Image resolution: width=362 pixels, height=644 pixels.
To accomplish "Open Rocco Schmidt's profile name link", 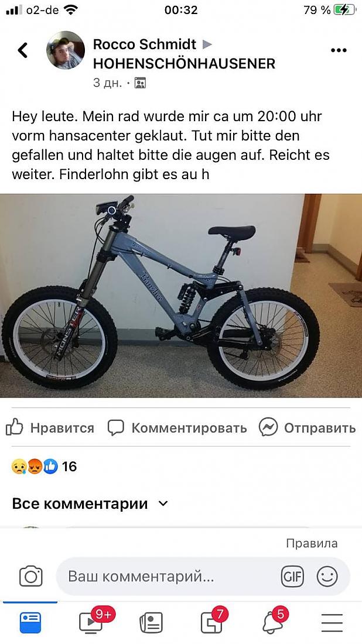I will pyautogui.click(x=145, y=44).
